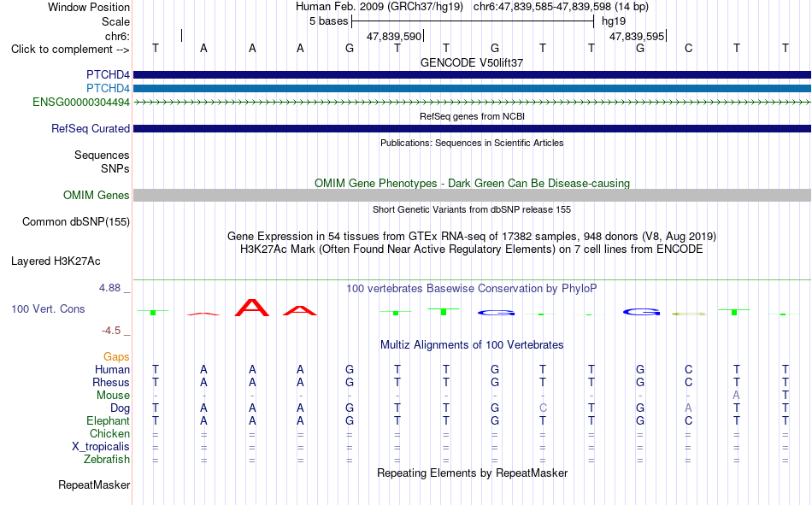Click the 'RefSeq genes from NCBI' title

[x=472, y=116]
